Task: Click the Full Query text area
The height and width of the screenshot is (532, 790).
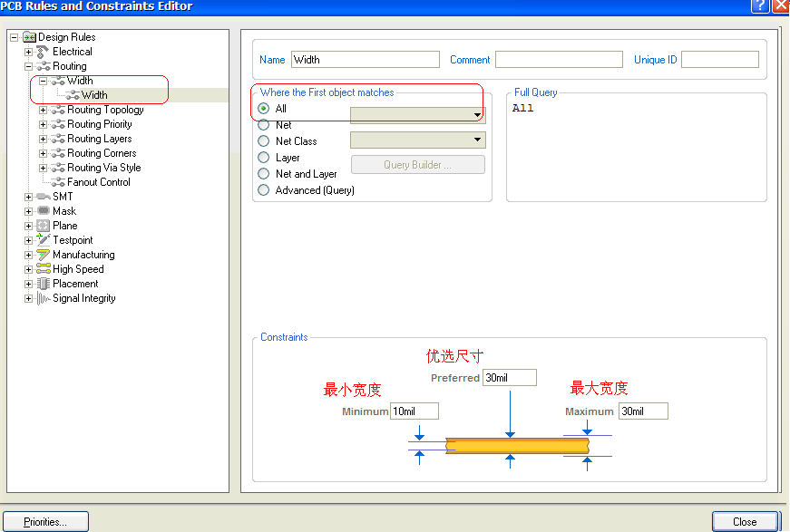Action: coord(637,149)
